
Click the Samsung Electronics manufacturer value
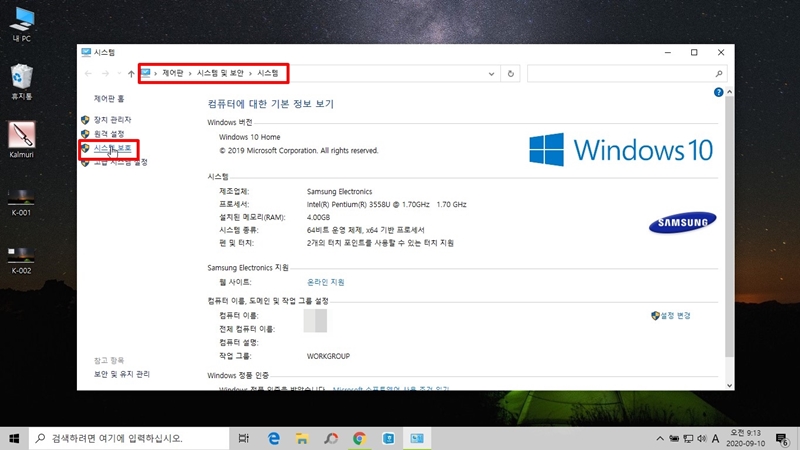(339, 191)
